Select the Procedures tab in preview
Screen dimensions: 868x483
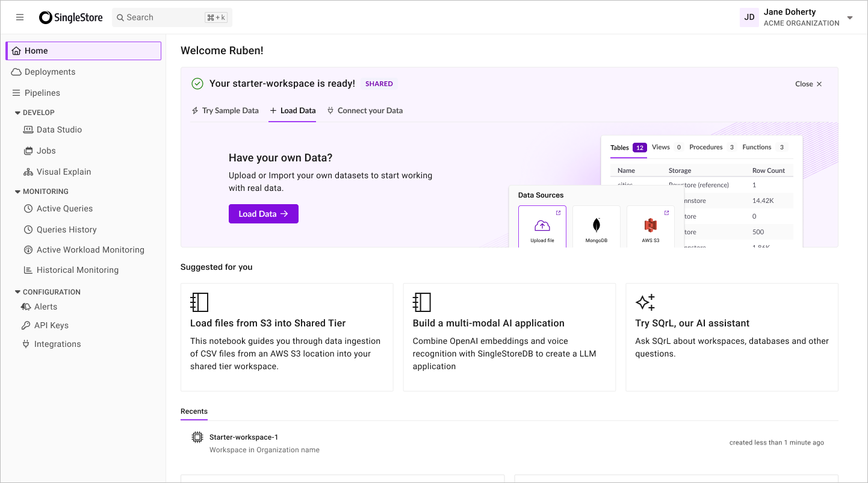coord(713,148)
